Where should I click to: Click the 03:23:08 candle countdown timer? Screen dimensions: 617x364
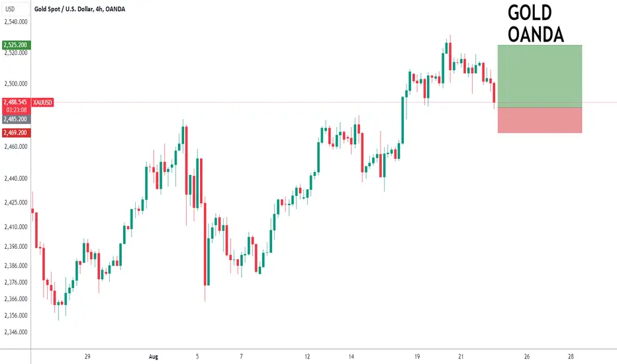point(17,110)
